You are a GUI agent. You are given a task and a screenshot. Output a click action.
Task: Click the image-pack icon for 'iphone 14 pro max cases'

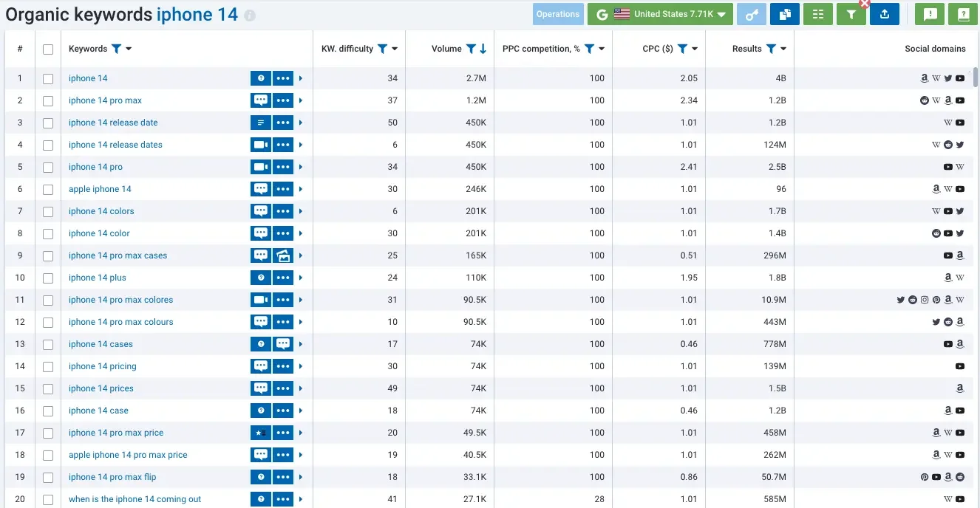(x=283, y=255)
